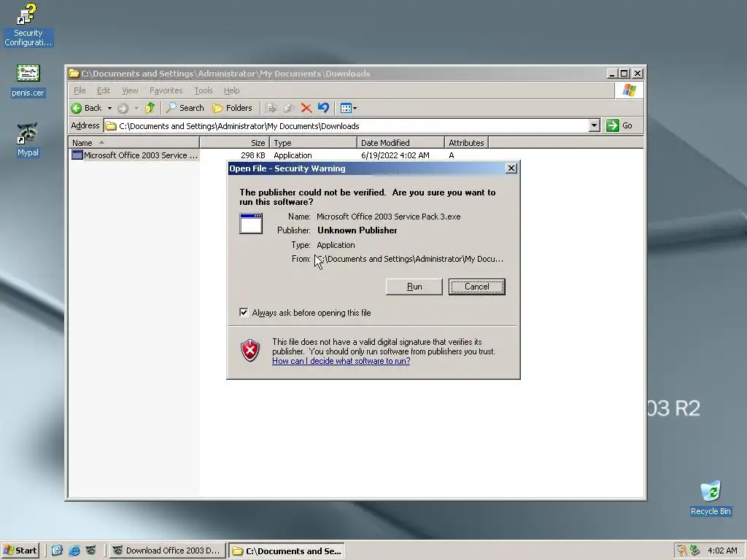This screenshot has height=560, width=747.
Task: Maximize the Downloads Explorer window
Action: click(624, 74)
